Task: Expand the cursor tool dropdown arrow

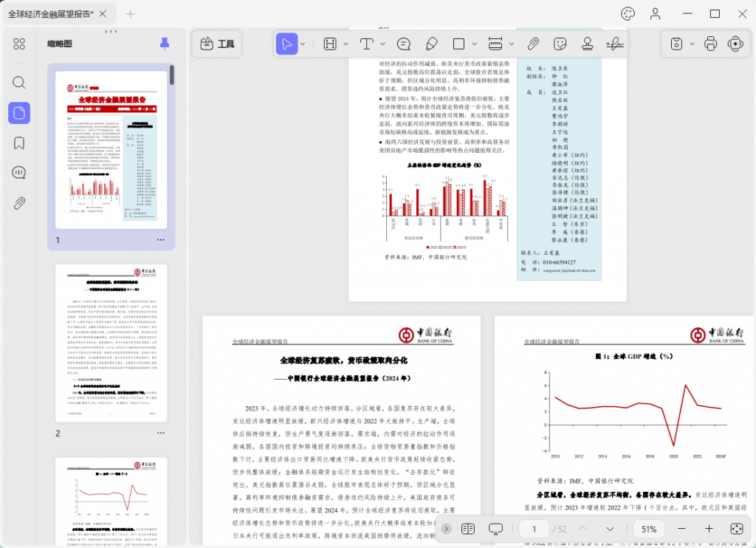Action: 303,44
